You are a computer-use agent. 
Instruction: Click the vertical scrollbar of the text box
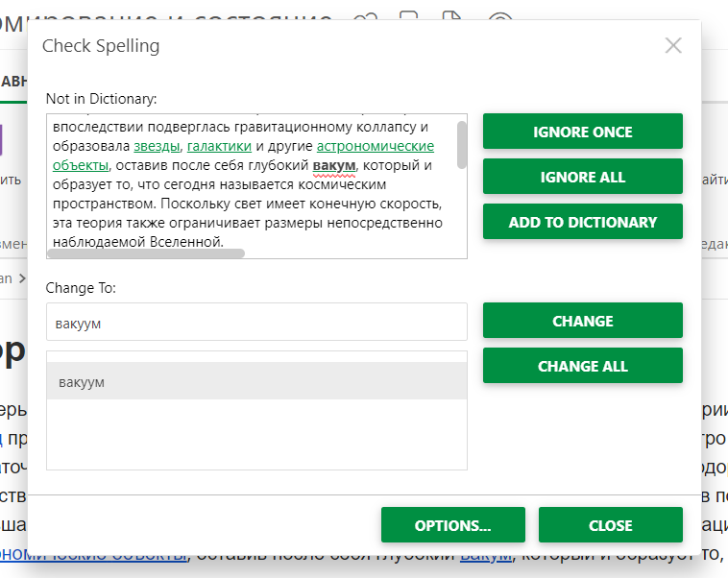[x=462, y=144]
